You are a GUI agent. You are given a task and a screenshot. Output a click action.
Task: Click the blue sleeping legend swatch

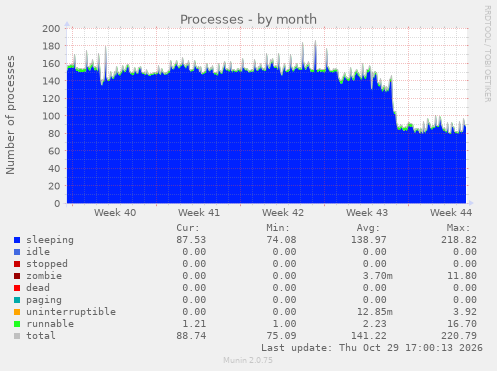click(17, 240)
